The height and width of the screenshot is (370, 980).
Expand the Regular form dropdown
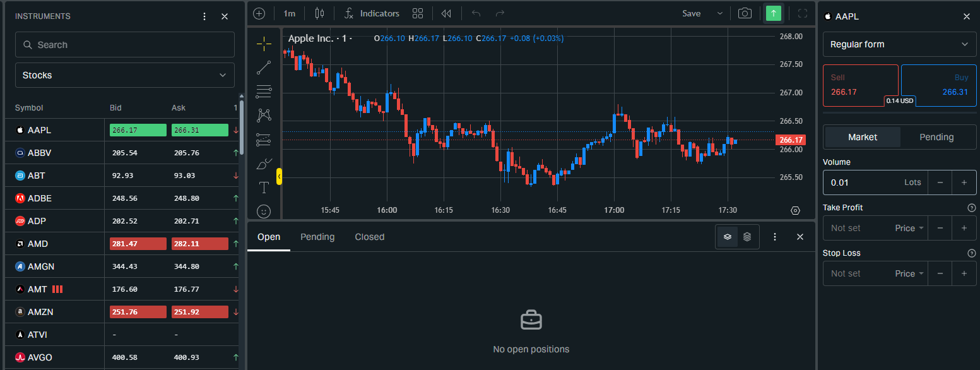899,44
